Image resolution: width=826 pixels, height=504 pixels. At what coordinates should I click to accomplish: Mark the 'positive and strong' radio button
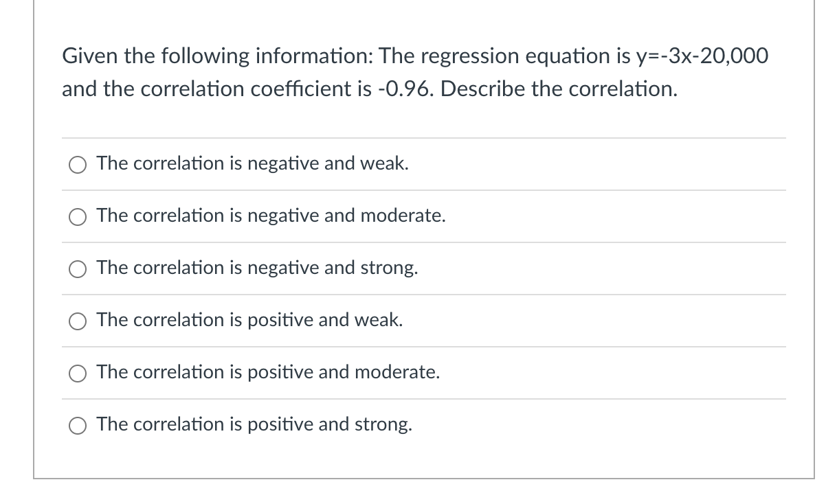click(77, 425)
